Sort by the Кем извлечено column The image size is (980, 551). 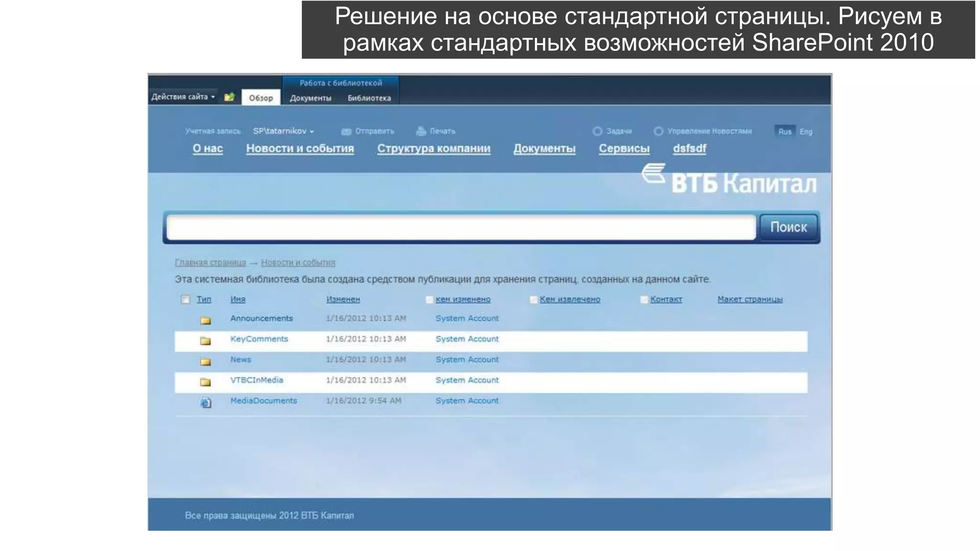[570, 299]
